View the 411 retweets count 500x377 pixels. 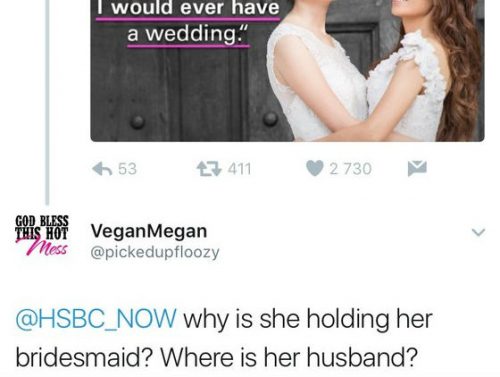239,169
